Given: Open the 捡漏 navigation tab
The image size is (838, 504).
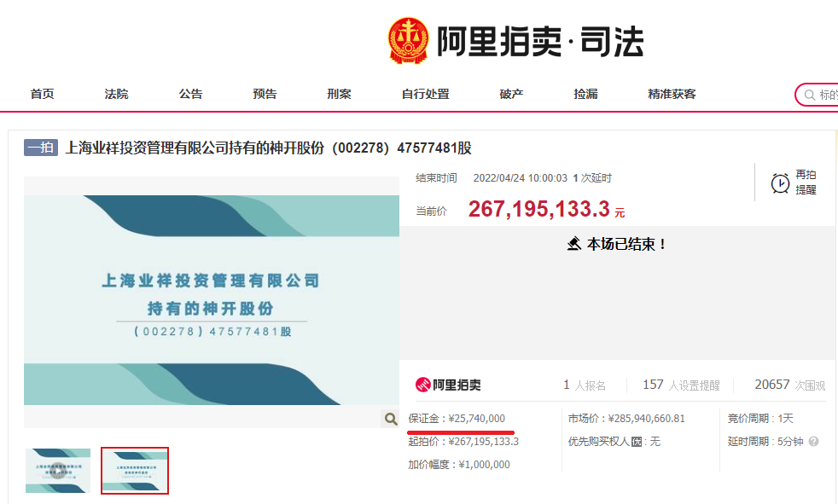Looking at the screenshot, I should pos(585,94).
